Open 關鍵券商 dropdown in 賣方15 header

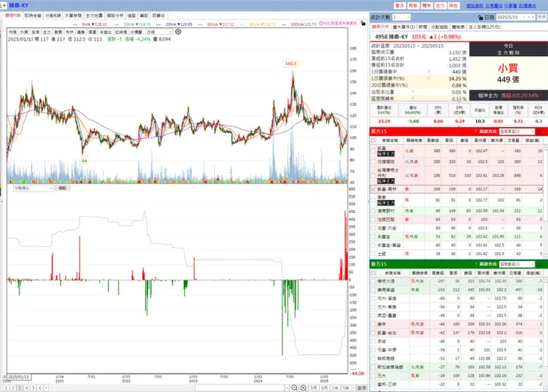pos(517,264)
